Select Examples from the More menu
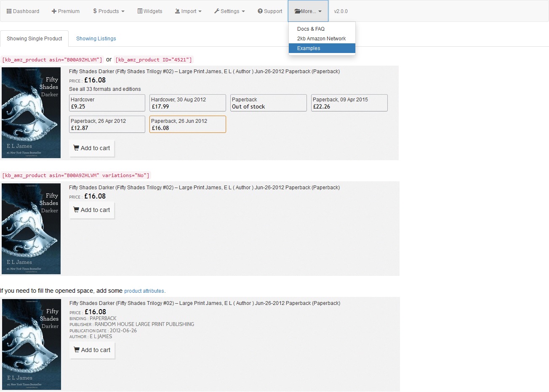The width and height of the screenshot is (549, 392). point(322,48)
